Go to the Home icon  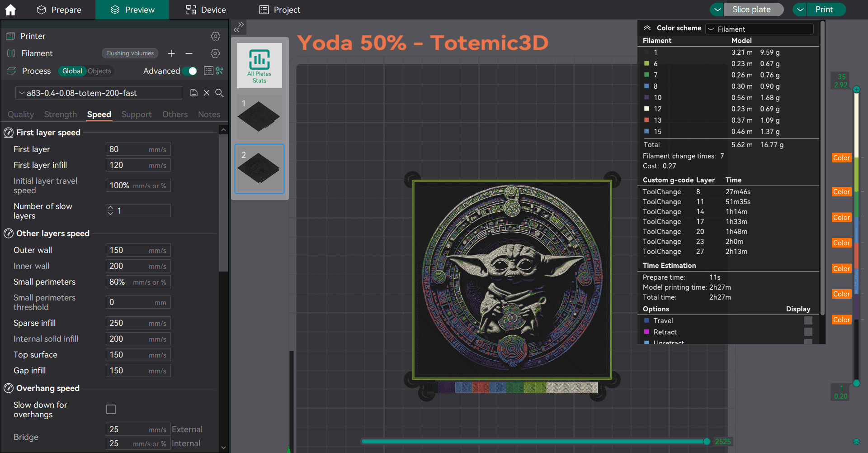tap(10, 10)
